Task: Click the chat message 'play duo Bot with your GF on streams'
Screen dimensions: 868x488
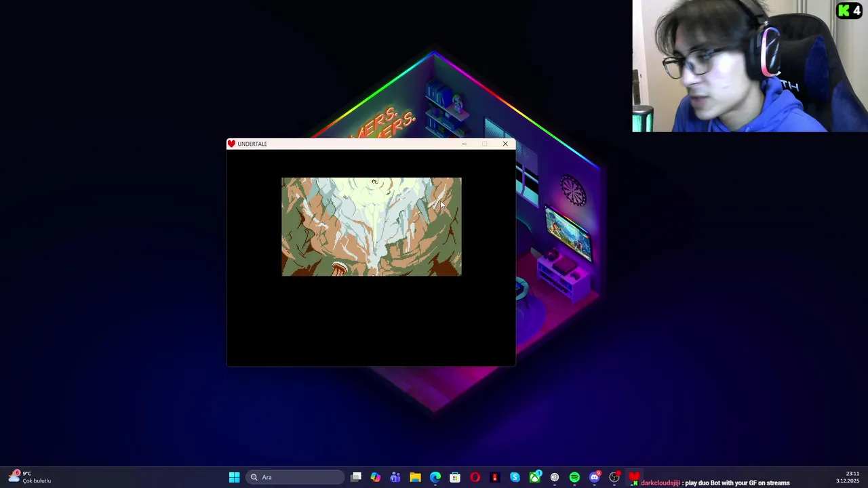Action: 737,483
